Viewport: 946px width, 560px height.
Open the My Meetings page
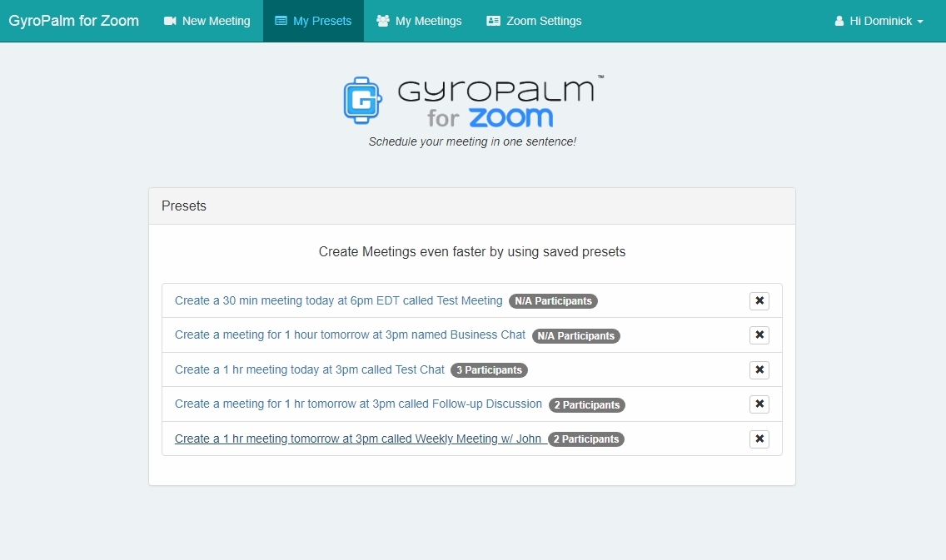[x=419, y=21]
